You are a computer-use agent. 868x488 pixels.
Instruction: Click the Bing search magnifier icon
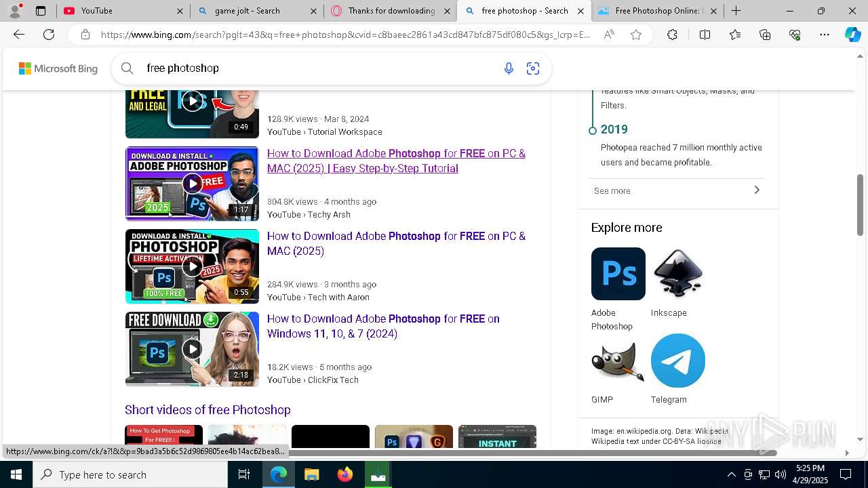click(127, 68)
